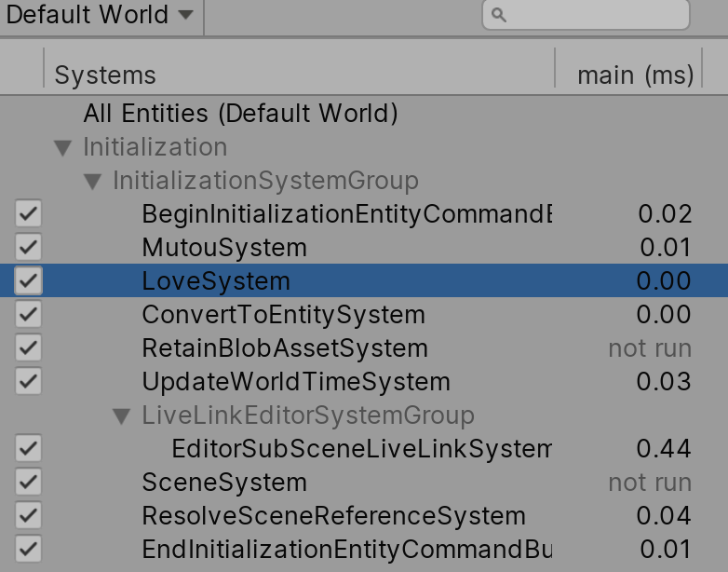Select the ResolveSceneReferenceSystem row
728x572 pixels.
(364, 516)
